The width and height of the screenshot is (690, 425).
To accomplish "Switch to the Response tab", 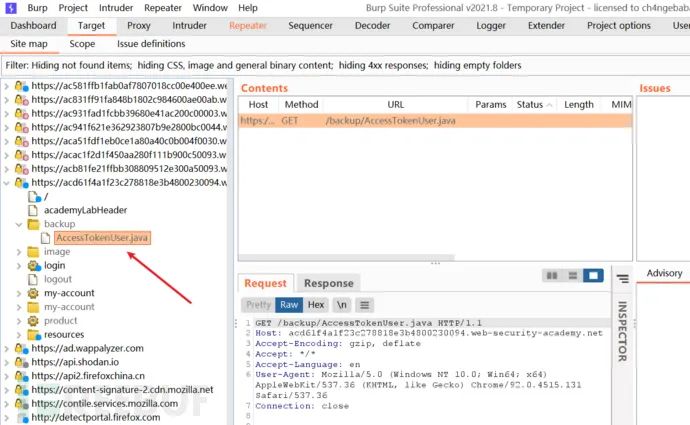I will point(329,283).
